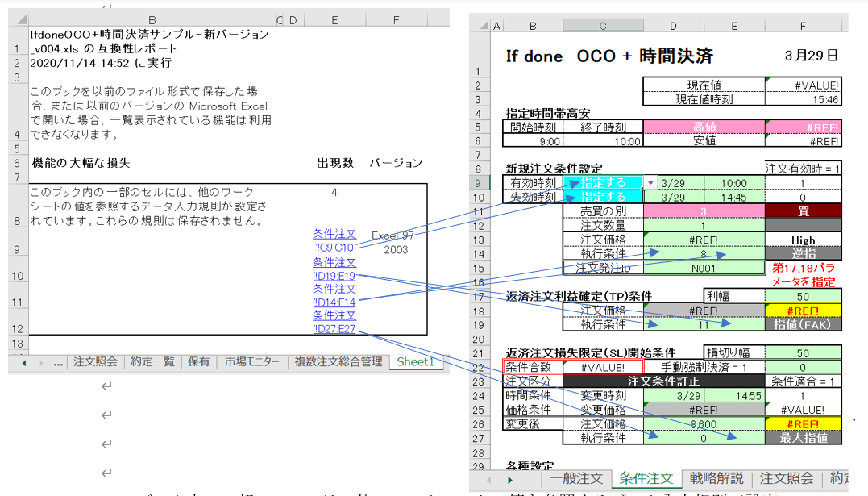The height and width of the screenshot is (496, 868).
Task: Open the 市場モニター sheet tab
Action: pos(252,362)
